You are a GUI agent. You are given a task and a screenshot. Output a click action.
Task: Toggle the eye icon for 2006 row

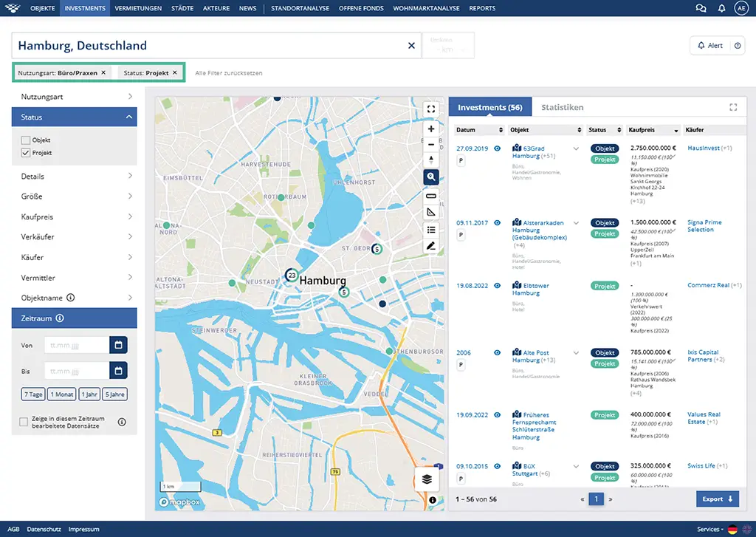(497, 352)
